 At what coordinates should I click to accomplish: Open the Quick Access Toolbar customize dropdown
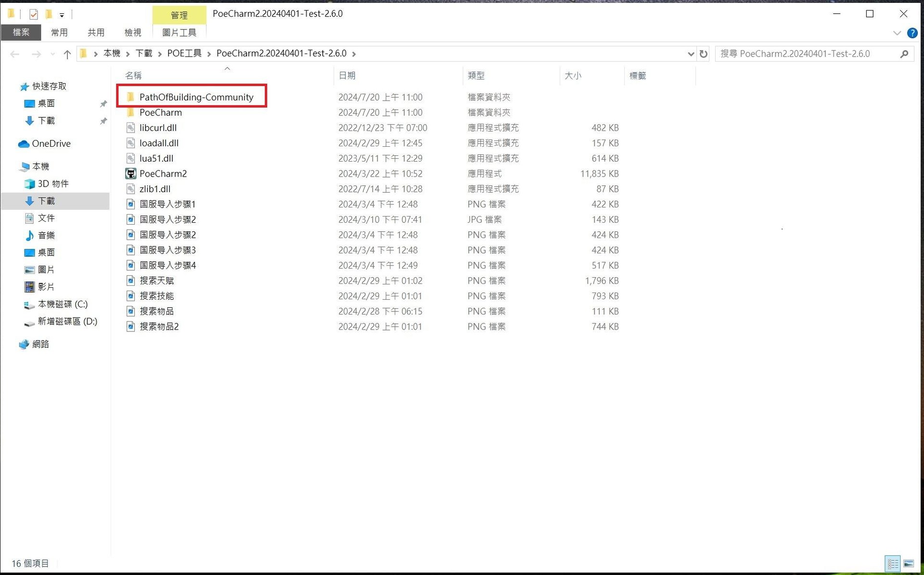pyautogui.click(x=62, y=15)
